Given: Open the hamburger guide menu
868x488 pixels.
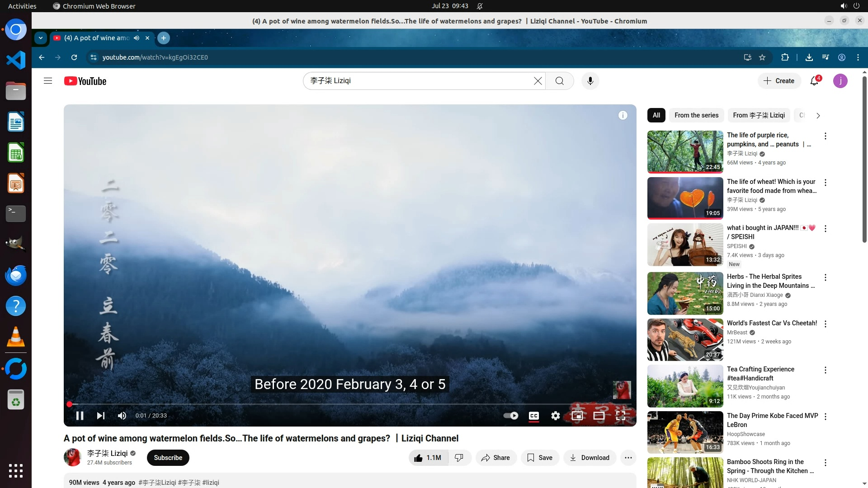Looking at the screenshot, I should [48, 81].
